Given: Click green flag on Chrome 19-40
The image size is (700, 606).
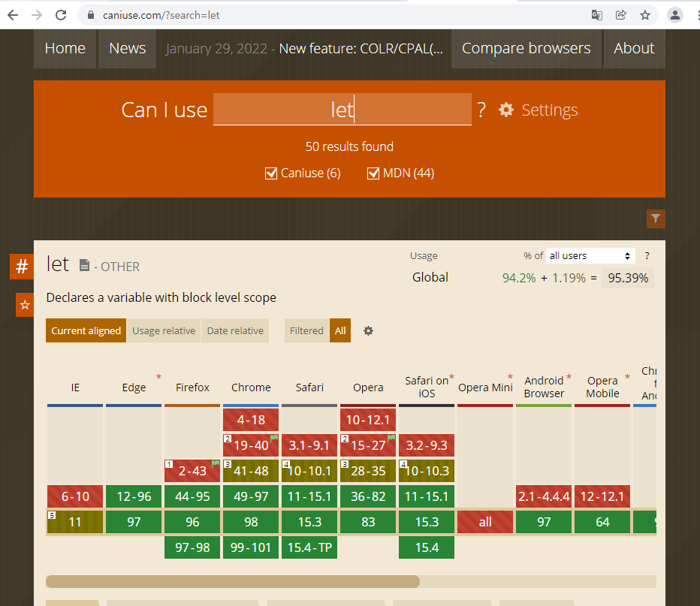Looking at the screenshot, I should pos(274,438).
